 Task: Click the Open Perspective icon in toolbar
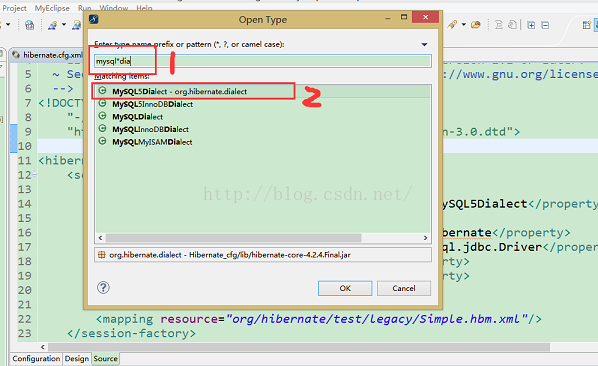point(586,25)
